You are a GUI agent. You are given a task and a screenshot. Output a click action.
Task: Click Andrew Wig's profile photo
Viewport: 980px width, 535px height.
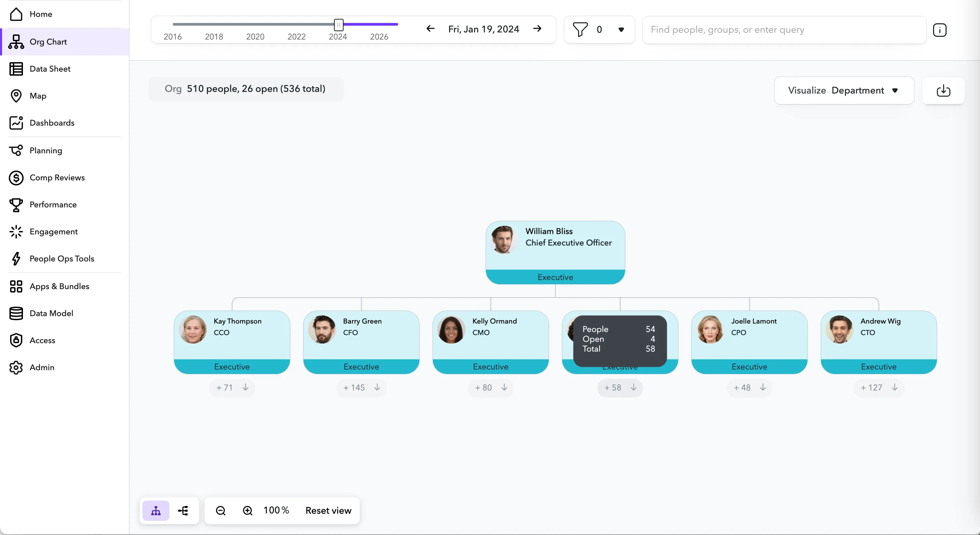click(840, 330)
